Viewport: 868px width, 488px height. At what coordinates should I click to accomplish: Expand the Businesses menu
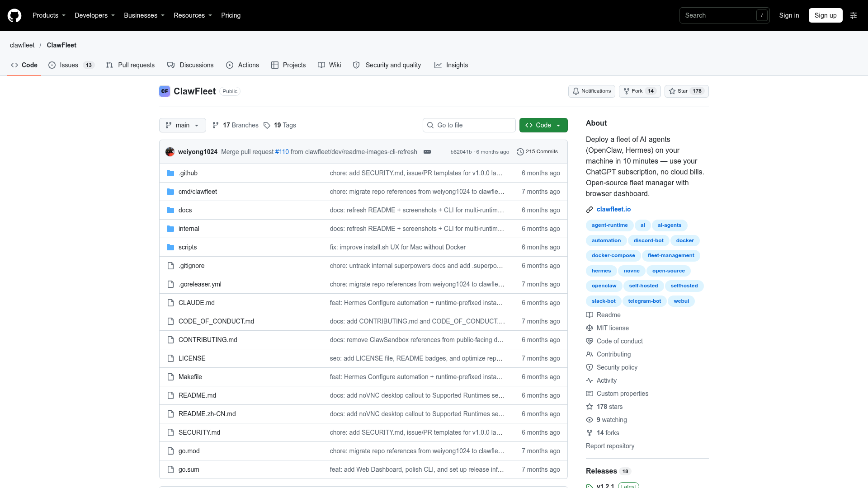(x=144, y=15)
